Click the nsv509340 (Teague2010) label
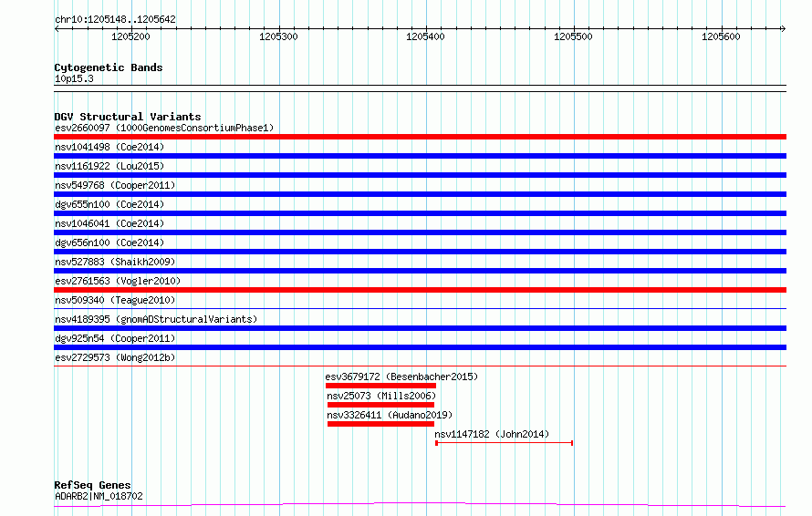The image size is (812, 516). (115, 300)
